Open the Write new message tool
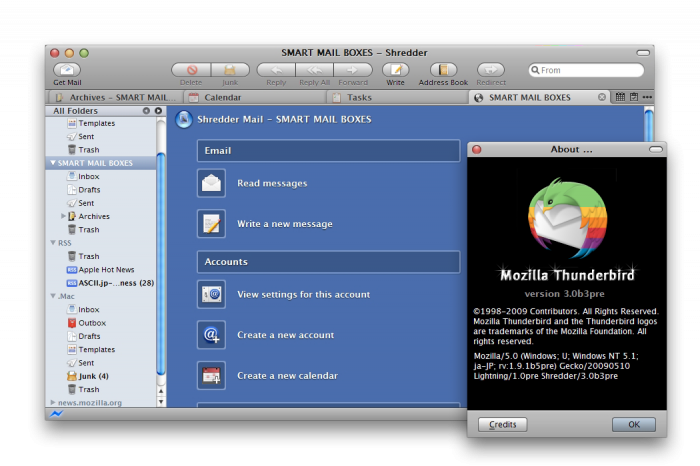The image size is (700, 466). [x=396, y=70]
